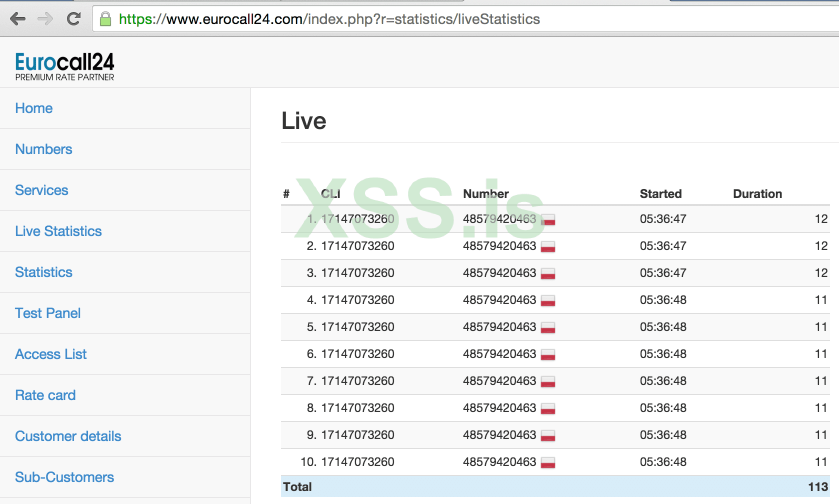Click the Total row label

pos(297,487)
